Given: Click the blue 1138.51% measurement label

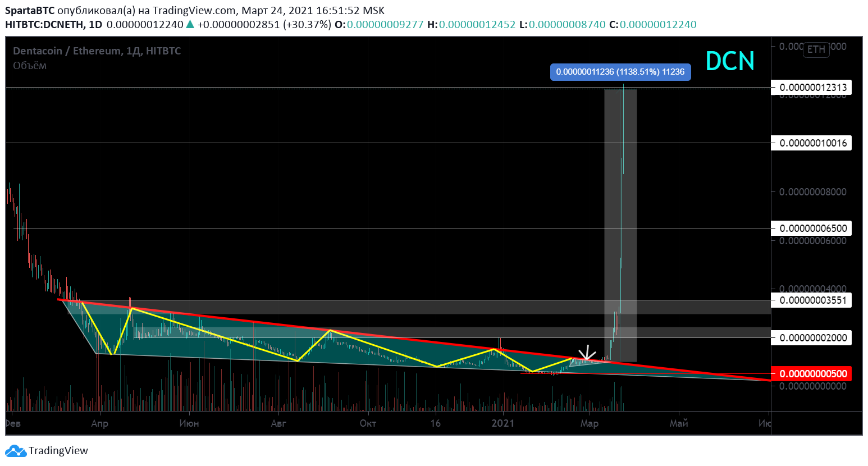Looking at the screenshot, I should 620,72.
